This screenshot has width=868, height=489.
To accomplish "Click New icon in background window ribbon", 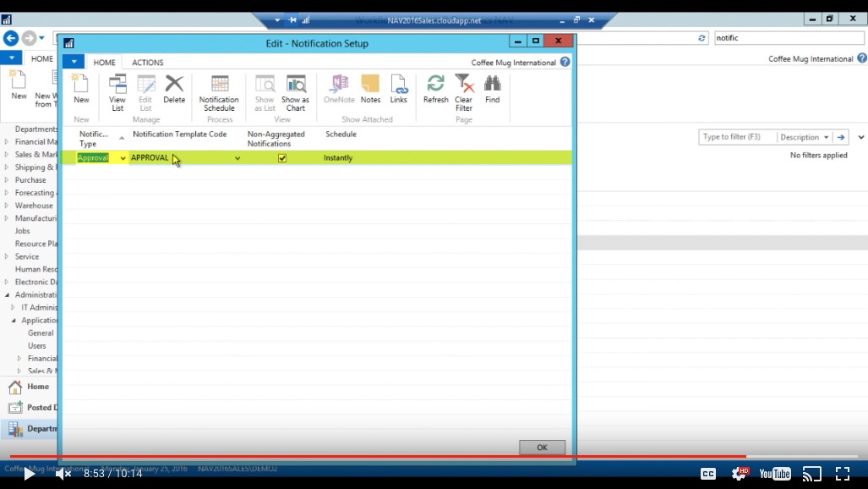I will point(19,85).
